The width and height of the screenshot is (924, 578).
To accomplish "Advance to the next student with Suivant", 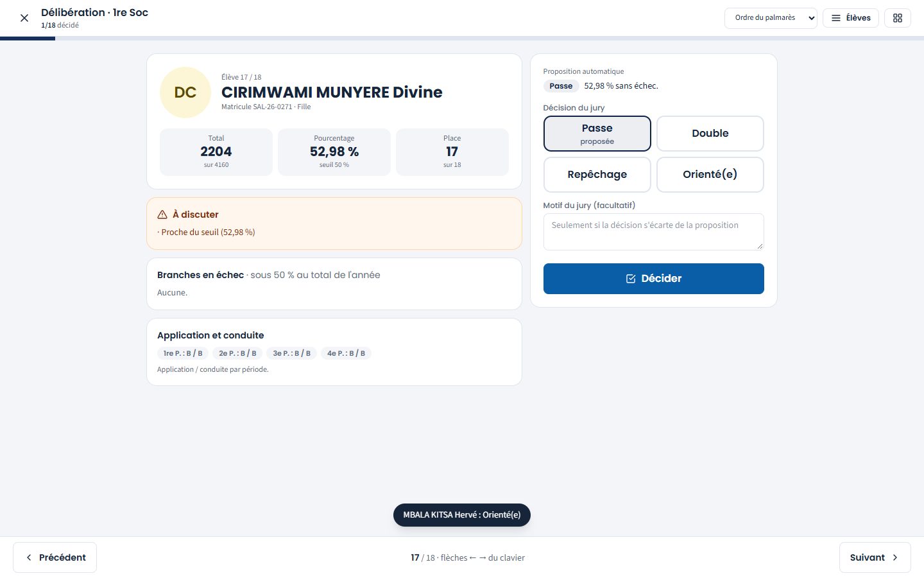I will 875,557.
